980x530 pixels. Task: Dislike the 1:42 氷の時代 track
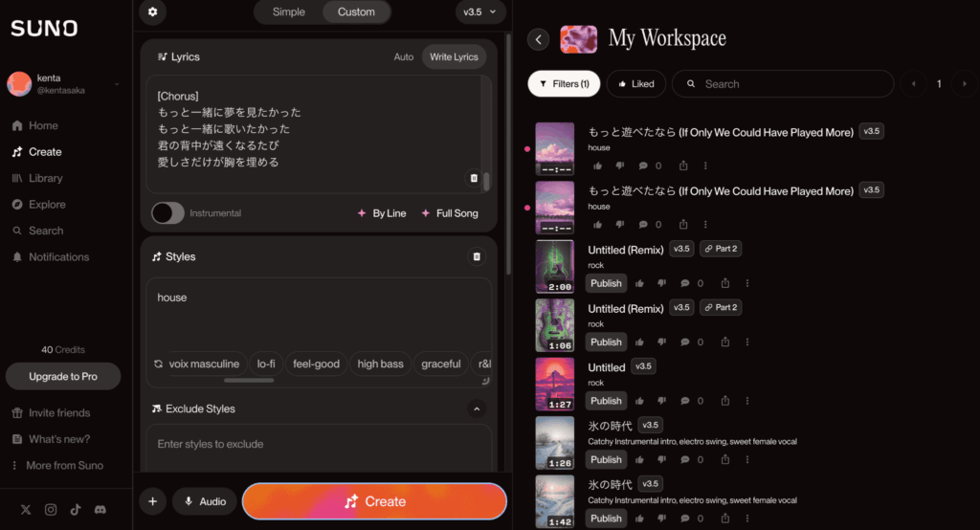point(661,519)
